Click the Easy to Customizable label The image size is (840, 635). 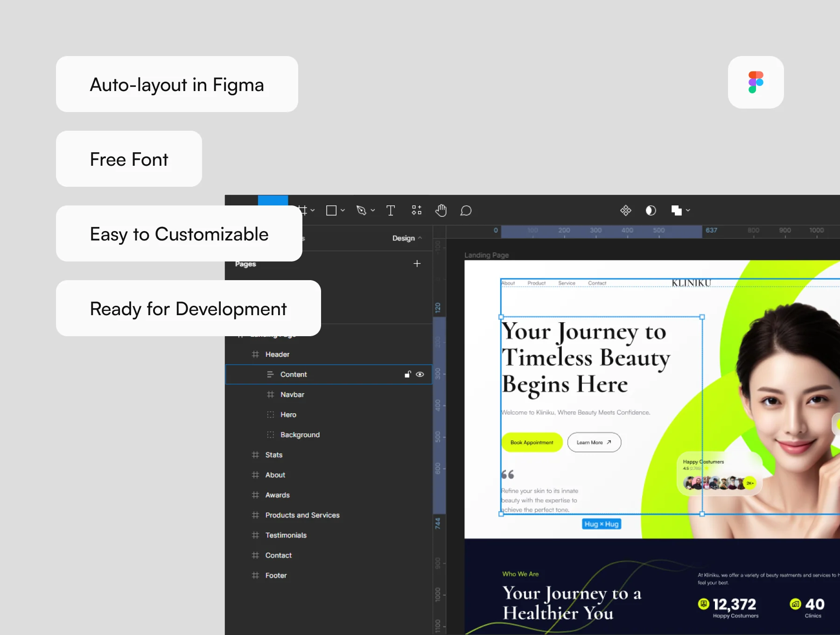coord(179,234)
